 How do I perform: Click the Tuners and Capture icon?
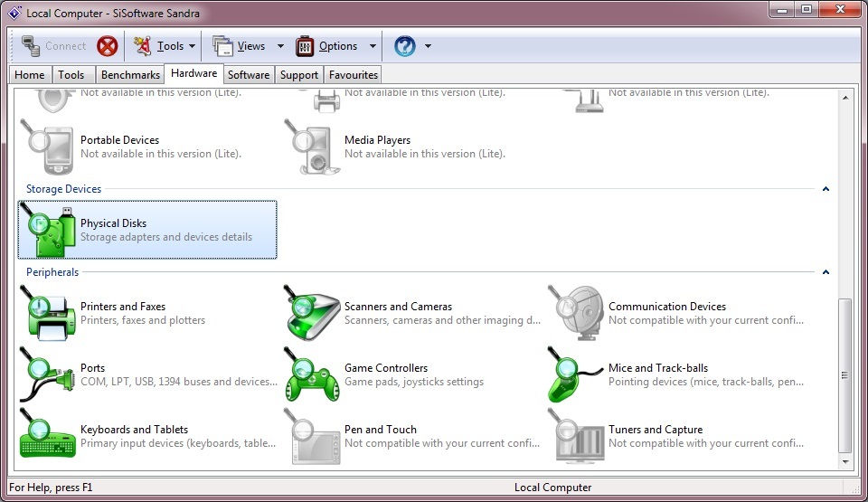tap(576, 436)
